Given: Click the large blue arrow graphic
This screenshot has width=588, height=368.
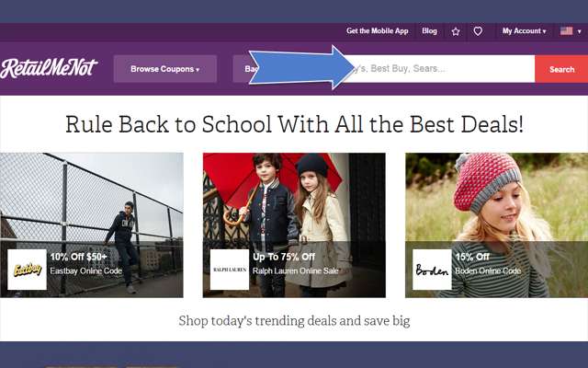Looking at the screenshot, I should (301, 67).
